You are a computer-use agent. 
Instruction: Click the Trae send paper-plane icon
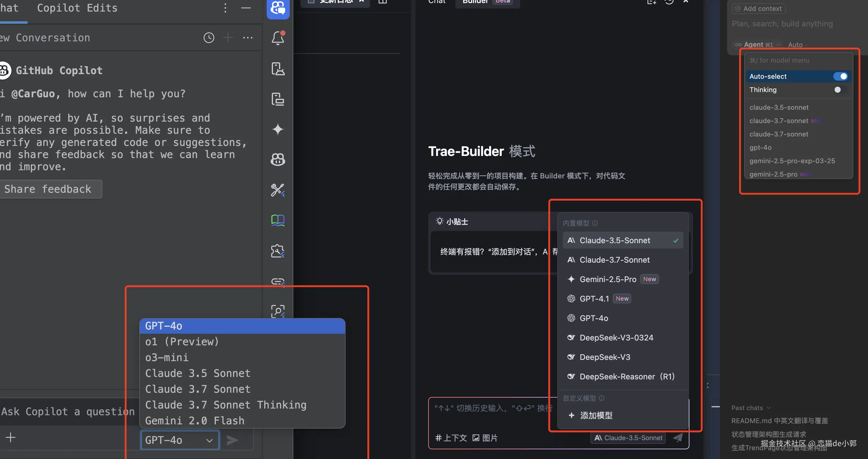tap(678, 438)
